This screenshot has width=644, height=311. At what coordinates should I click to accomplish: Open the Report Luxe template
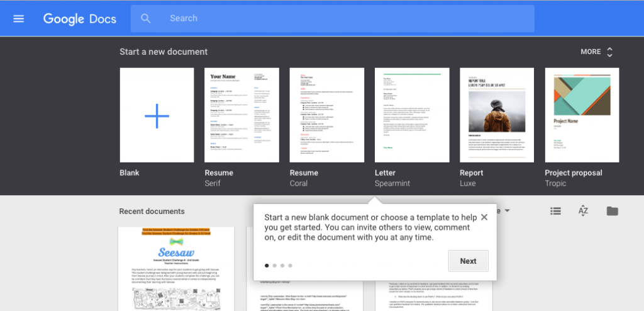tap(497, 115)
